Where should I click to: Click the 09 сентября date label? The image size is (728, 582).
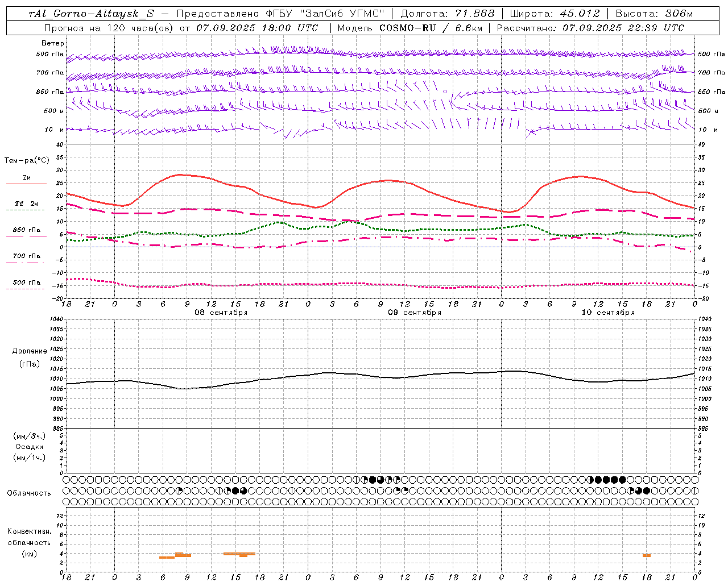(415, 313)
